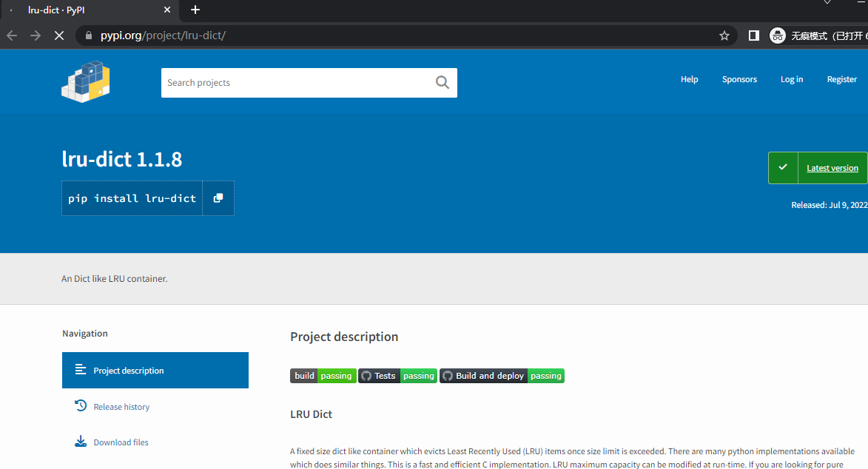The height and width of the screenshot is (469, 868).
Task: Click the browser address bar URL
Action: (x=163, y=36)
